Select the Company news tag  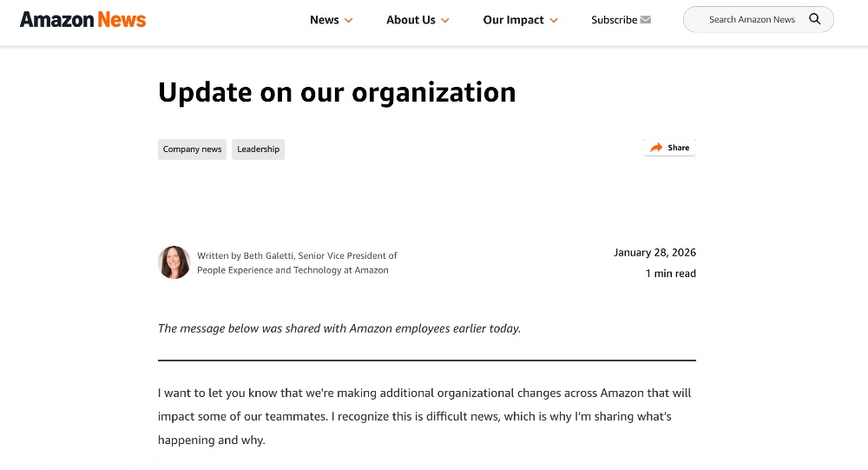pyautogui.click(x=192, y=149)
